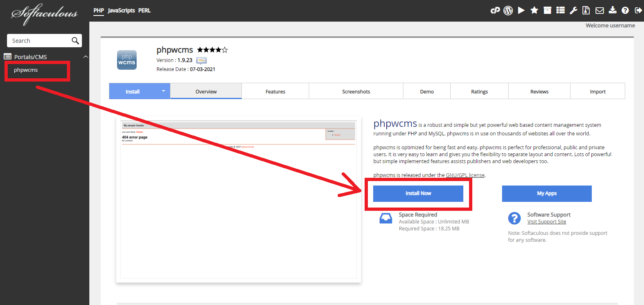Collapse the Portals/CMS category chevron
This screenshot has width=644, height=305.
tap(86, 57)
